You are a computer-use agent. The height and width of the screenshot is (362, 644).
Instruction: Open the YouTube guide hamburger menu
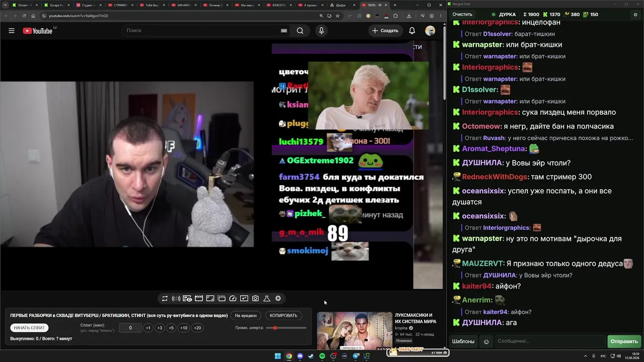[x=12, y=31]
